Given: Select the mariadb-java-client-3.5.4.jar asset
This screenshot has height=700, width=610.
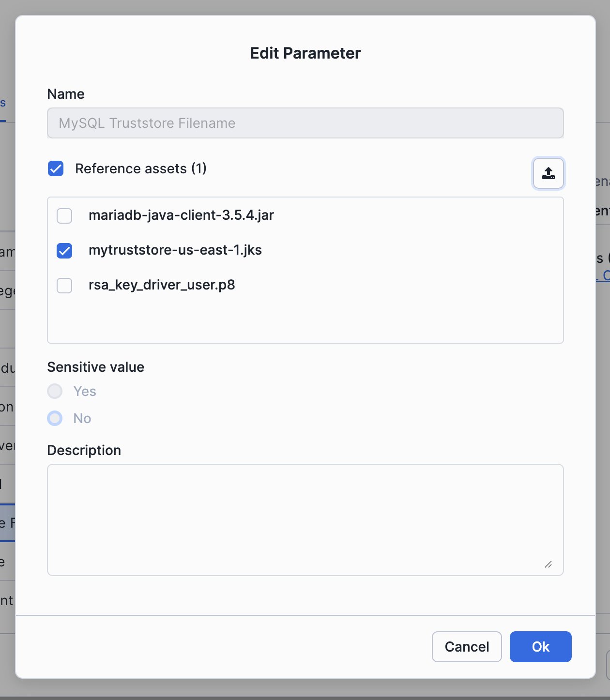Looking at the screenshot, I should (64, 216).
